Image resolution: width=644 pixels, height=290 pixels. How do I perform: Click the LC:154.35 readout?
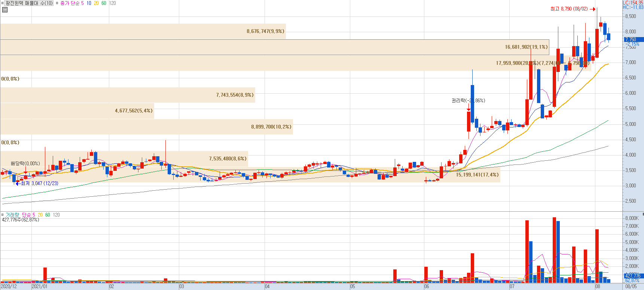point(633,3)
